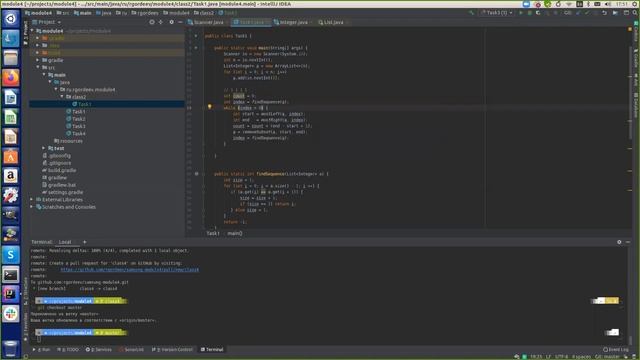The image size is (640, 360).
Task: Add a new terminal session tab
Action: (84, 242)
